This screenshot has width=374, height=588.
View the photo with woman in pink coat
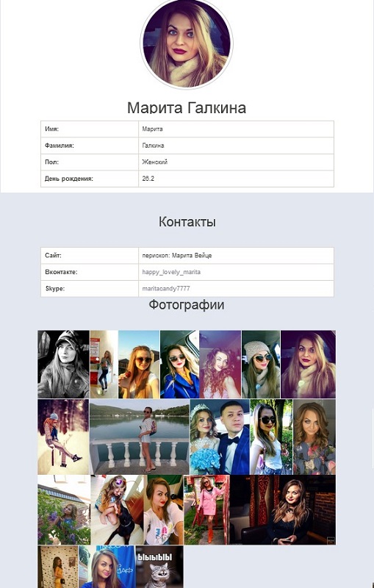click(x=206, y=510)
